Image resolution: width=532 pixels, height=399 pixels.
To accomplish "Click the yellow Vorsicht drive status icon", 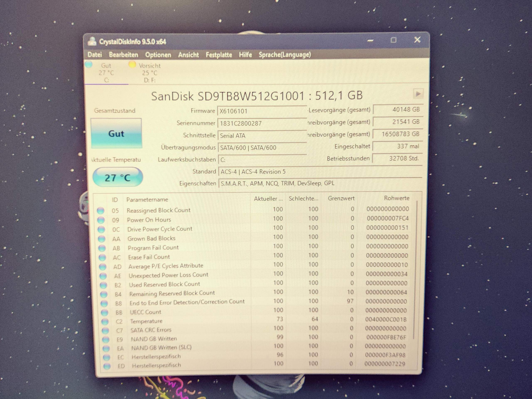I will [x=133, y=64].
